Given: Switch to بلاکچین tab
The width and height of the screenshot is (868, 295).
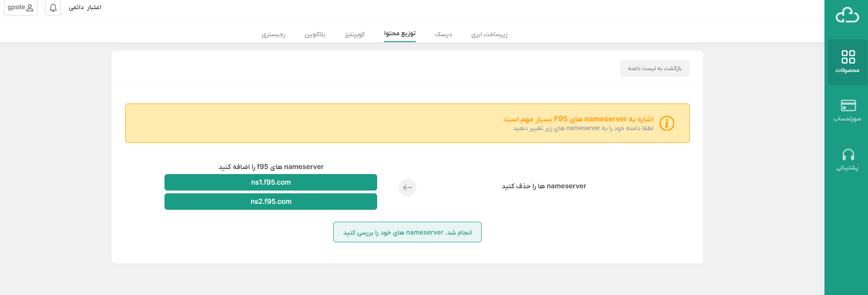Looking at the screenshot, I should 315,34.
